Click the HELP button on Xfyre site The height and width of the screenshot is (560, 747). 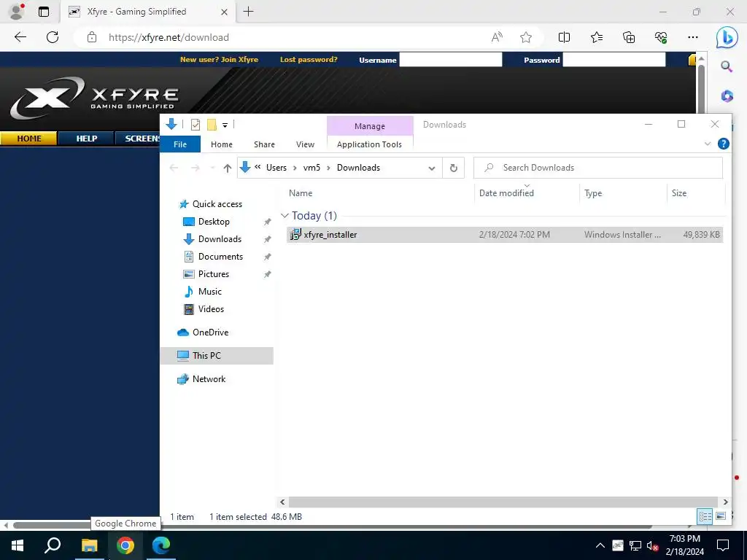click(87, 139)
